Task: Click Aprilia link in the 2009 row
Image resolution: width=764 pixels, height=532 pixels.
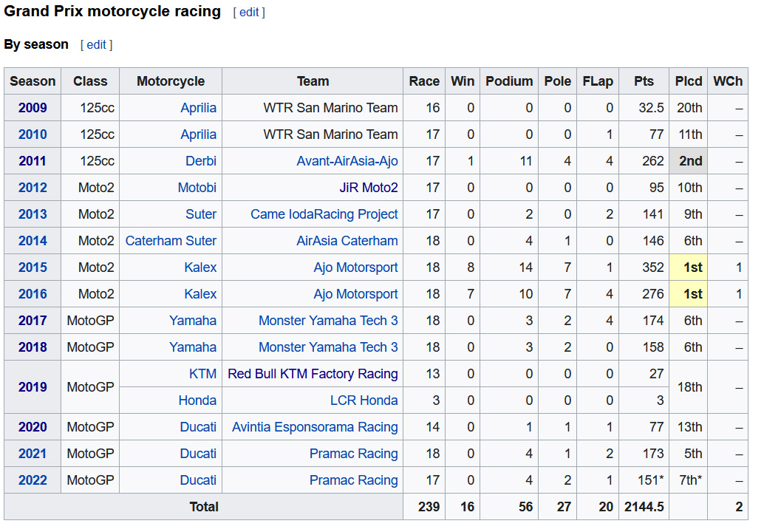Action: 198,108
